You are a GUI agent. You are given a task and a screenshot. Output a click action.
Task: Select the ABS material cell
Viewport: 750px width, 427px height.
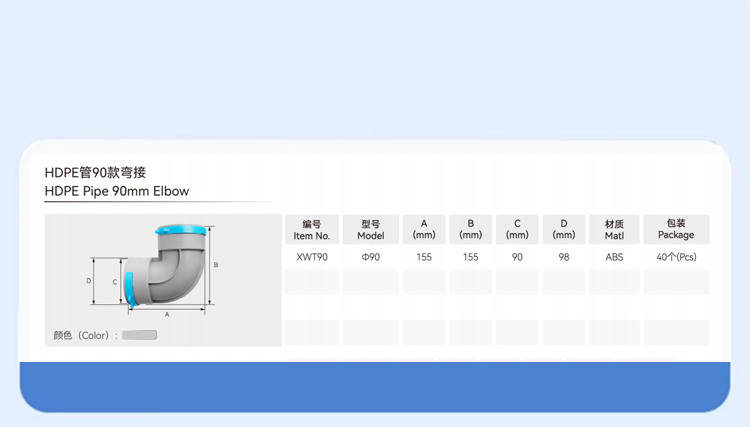pos(614,257)
